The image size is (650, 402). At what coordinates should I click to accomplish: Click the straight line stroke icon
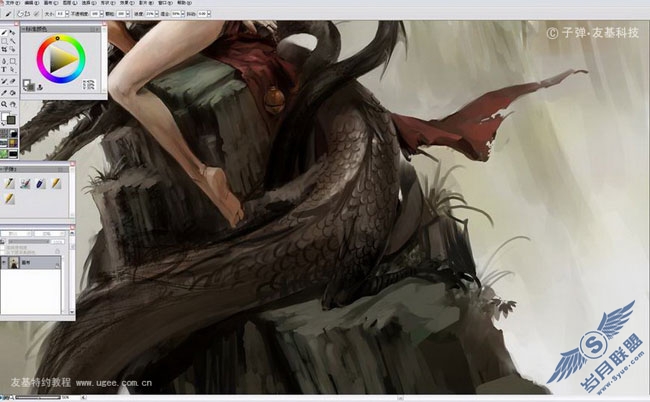pos(27,14)
